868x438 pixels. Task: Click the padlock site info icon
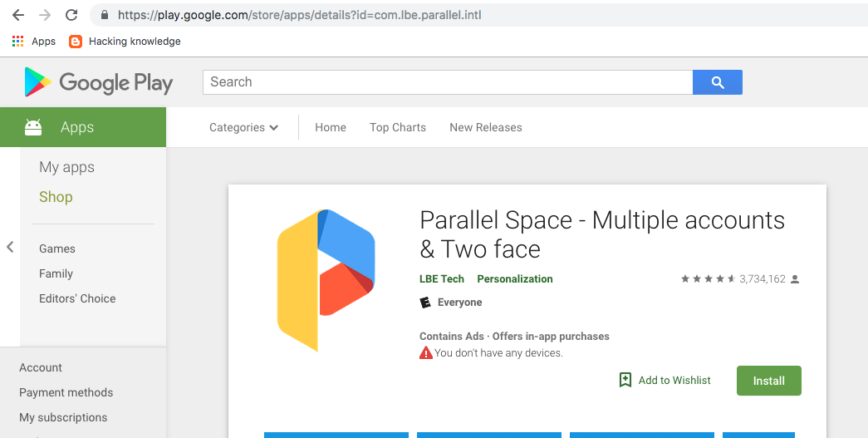tap(105, 15)
